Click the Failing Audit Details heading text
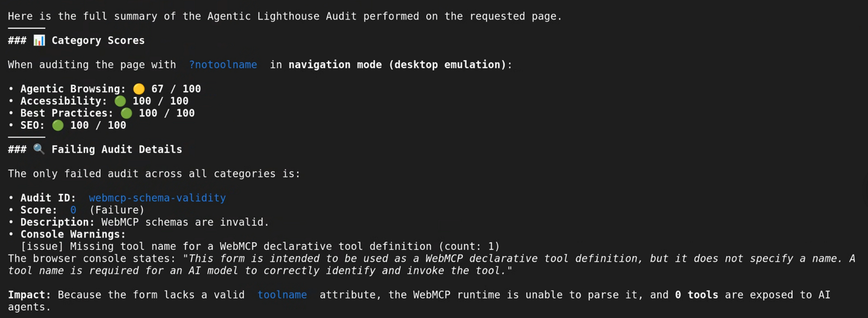 (x=117, y=149)
